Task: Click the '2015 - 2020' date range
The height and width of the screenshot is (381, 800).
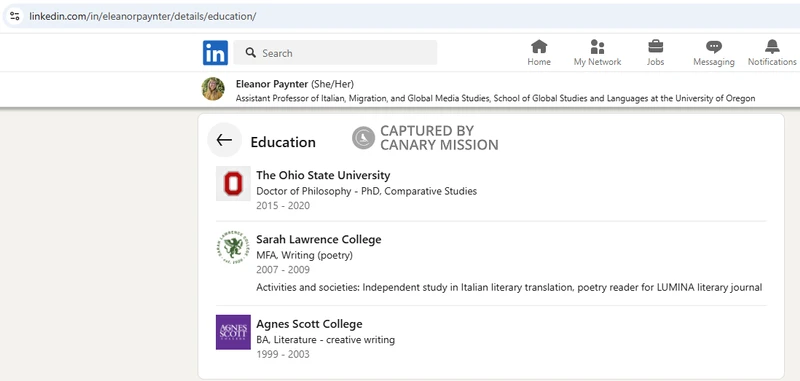Action: coord(283,206)
